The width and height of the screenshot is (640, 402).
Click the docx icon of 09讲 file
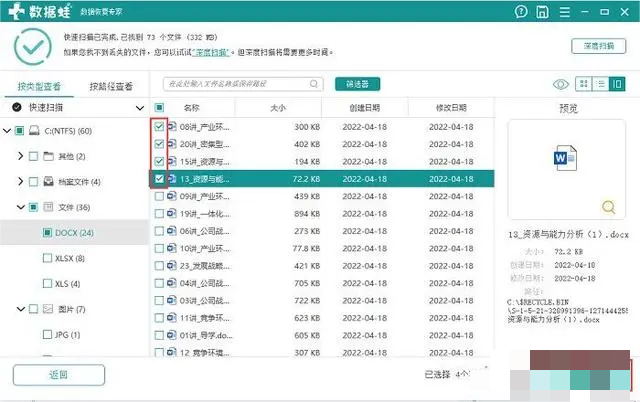click(x=172, y=196)
